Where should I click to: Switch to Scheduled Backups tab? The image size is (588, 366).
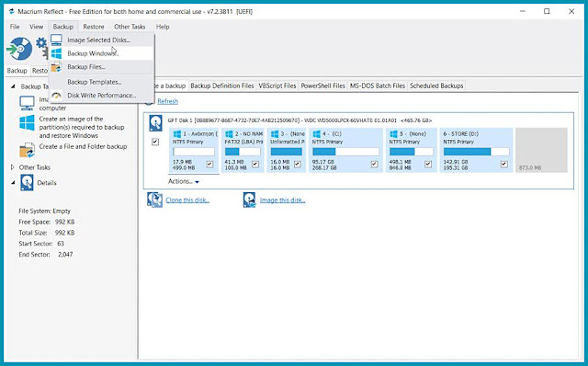coord(436,86)
